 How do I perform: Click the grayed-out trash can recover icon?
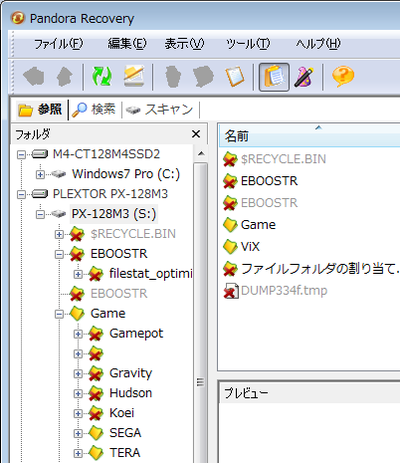tap(173, 77)
